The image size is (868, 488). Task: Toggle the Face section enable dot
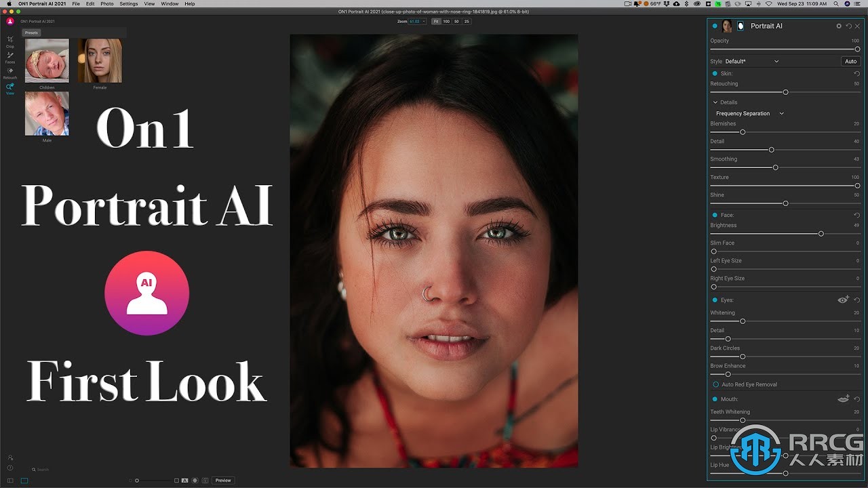[715, 215]
